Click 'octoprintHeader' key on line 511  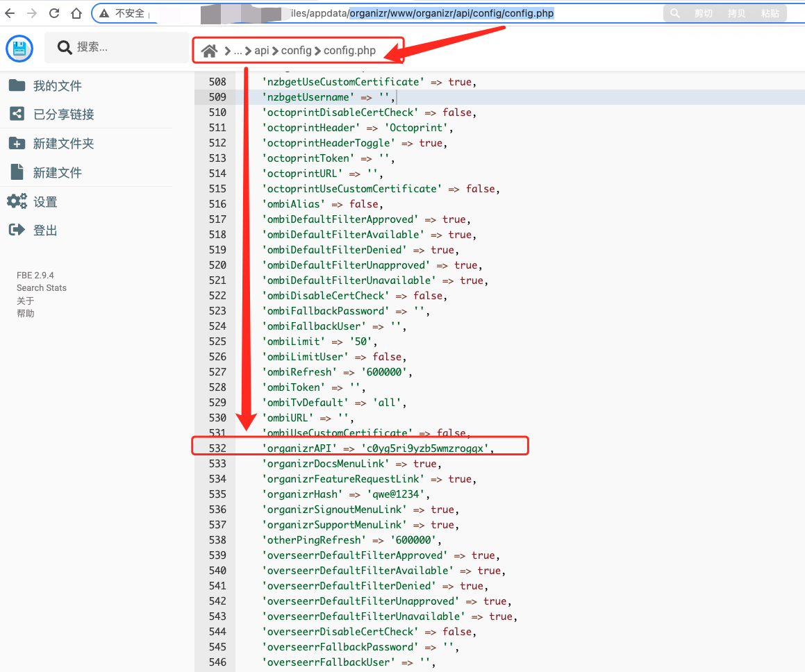[311, 128]
